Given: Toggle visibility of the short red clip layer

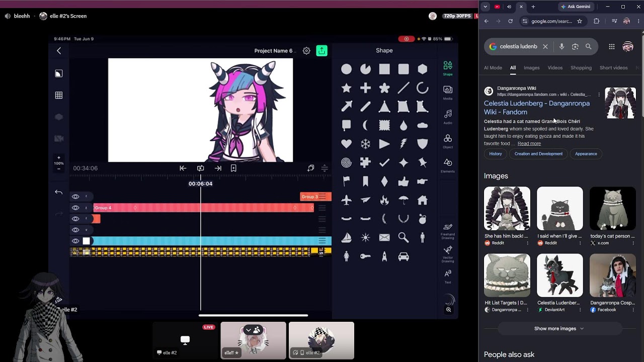Looking at the screenshot, I should [x=75, y=219].
